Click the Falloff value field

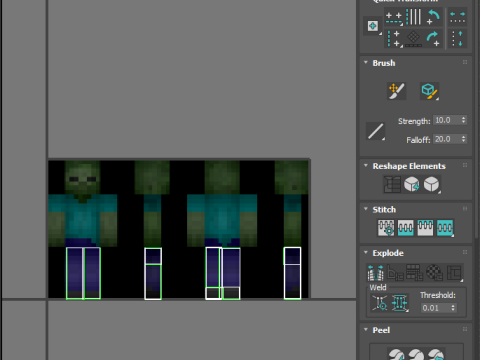(x=447, y=139)
